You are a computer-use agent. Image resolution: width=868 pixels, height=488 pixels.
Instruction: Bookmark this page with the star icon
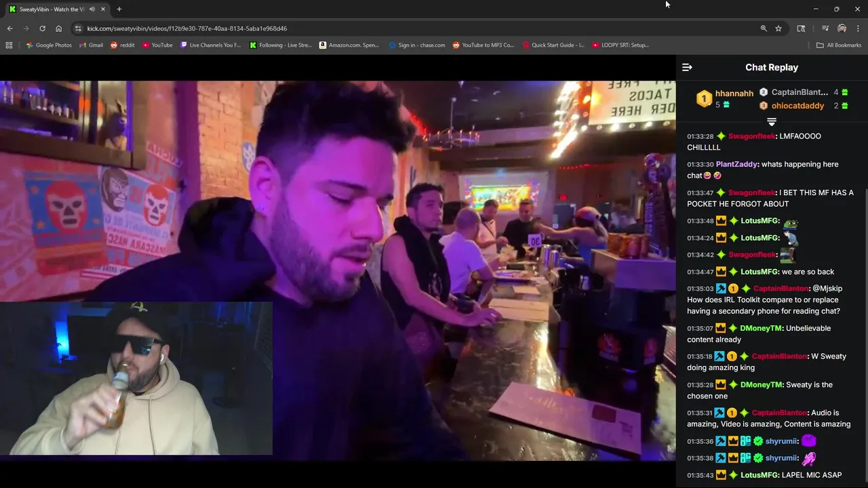(x=778, y=28)
